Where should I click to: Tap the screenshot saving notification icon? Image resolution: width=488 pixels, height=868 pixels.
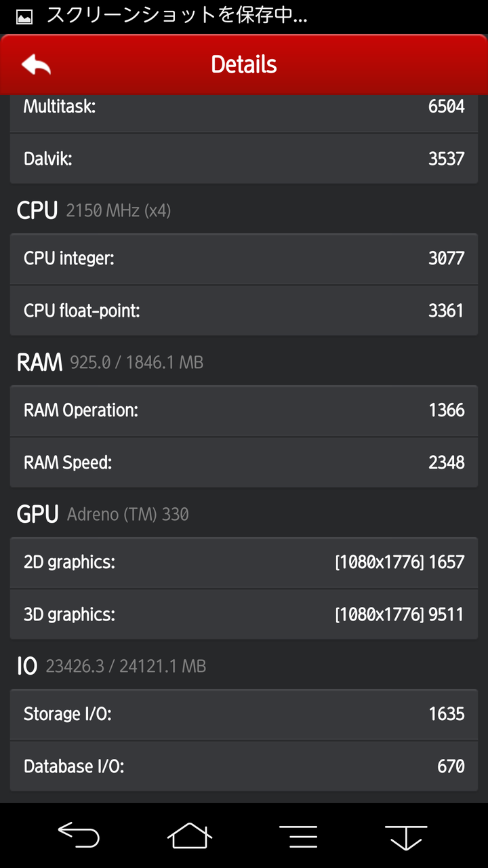(x=24, y=17)
